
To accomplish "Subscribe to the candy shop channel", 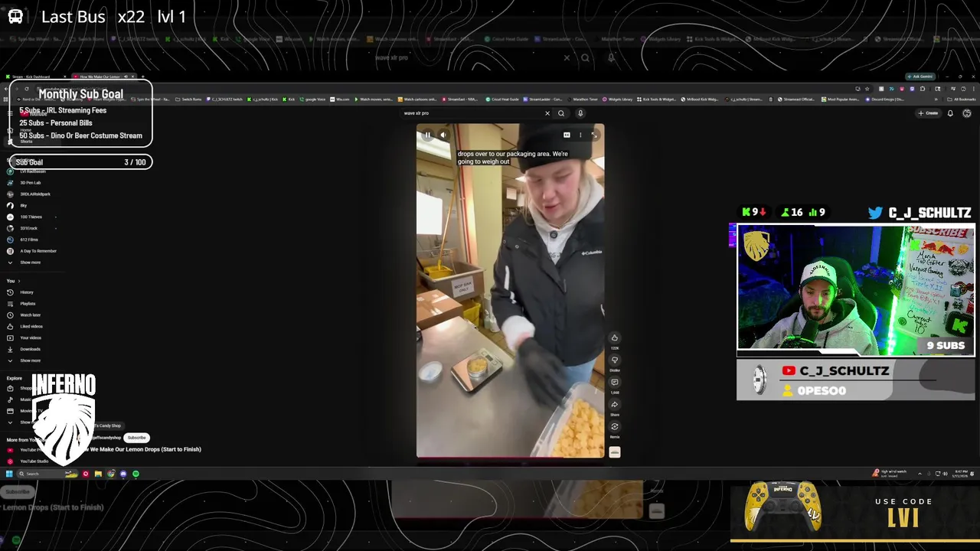I will coord(136,438).
